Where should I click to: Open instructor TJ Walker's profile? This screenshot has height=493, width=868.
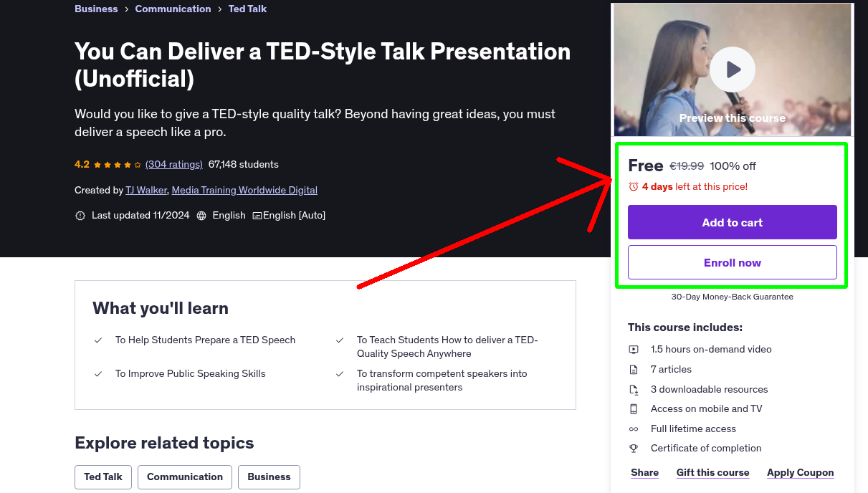click(x=147, y=190)
